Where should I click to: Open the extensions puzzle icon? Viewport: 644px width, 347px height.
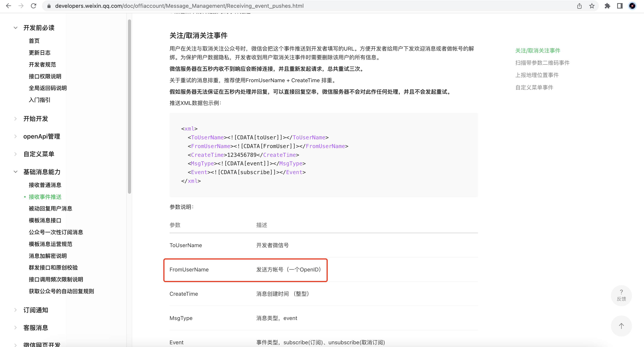point(607,6)
